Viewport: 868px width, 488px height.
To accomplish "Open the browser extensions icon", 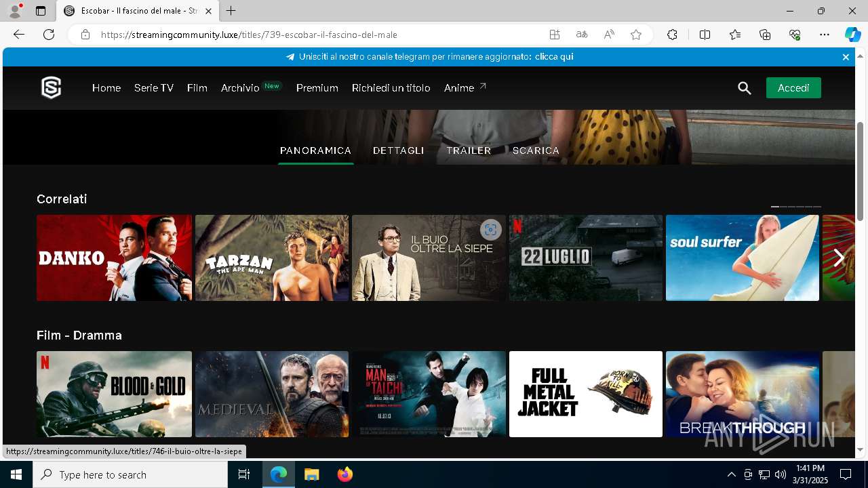I will pyautogui.click(x=672, y=35).
